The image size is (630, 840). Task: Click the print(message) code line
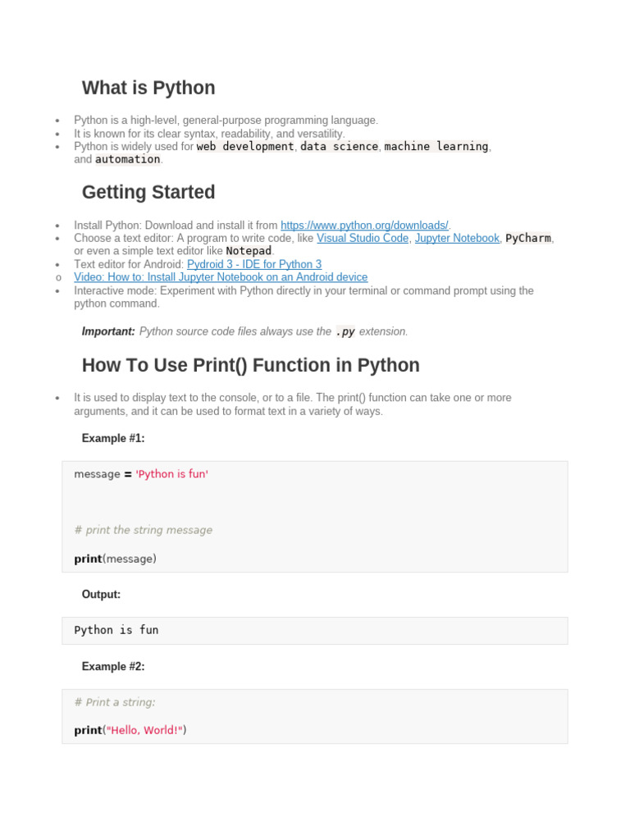[x=115, y=559]
